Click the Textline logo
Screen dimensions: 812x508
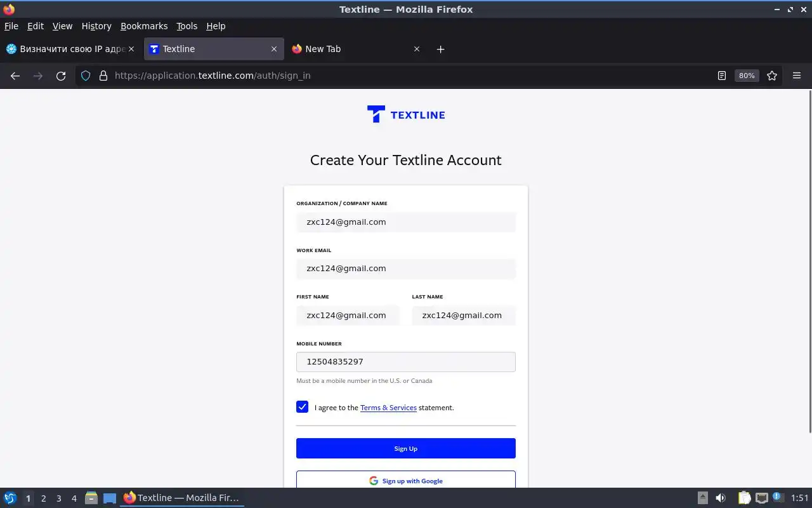point(406,114)
